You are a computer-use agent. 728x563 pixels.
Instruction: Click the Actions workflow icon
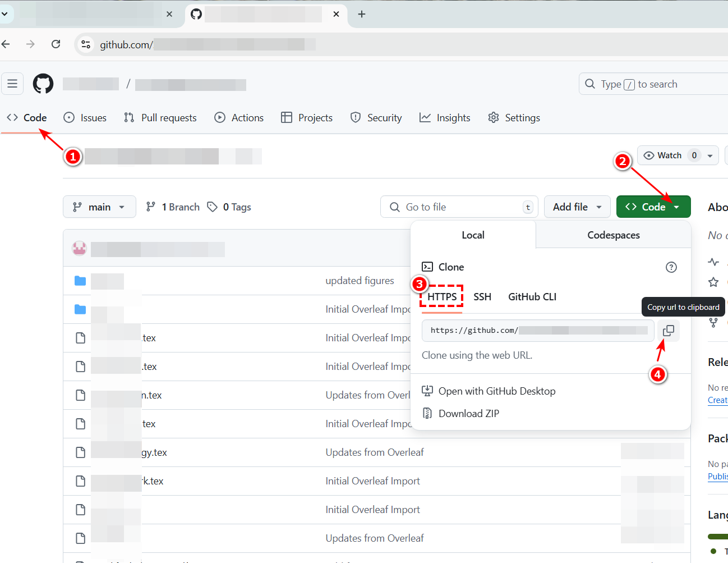(219, 117)
